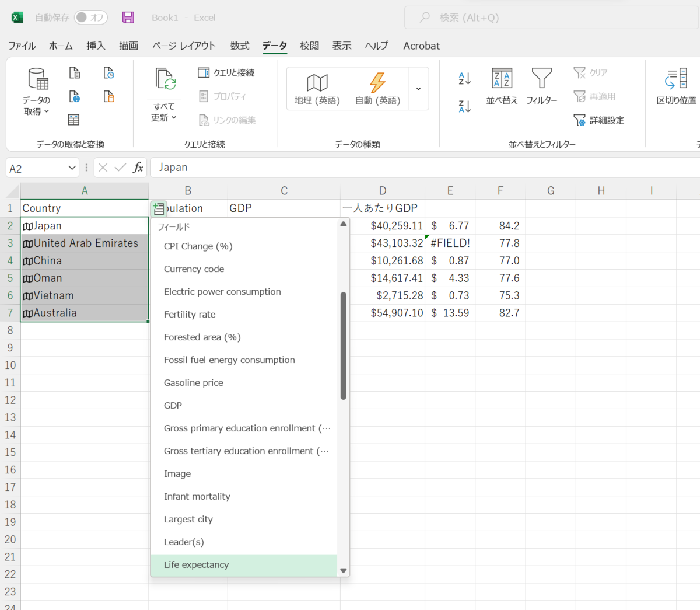700x610 pixels.
Task: Click the 検索 search box
Action: [552, 18]
